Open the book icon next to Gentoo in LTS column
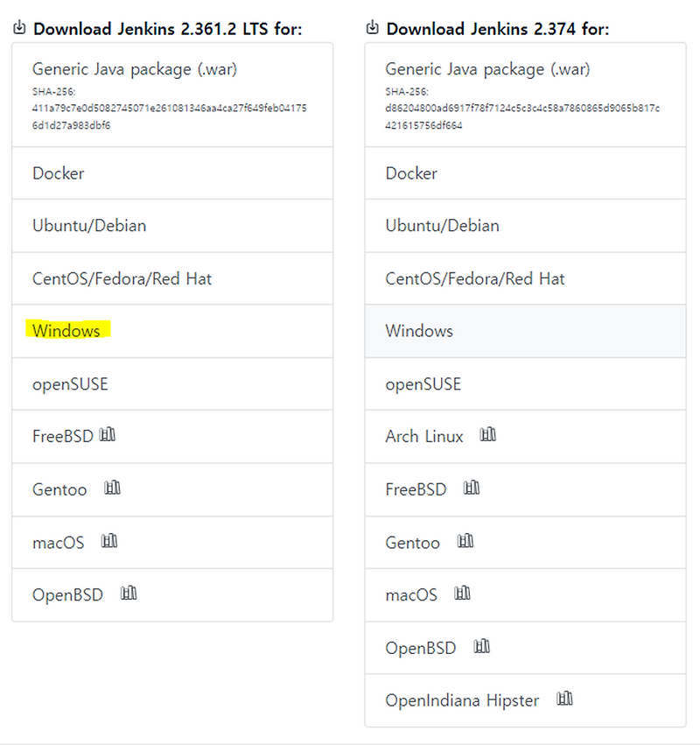Screen dimensions: 700x745 click(x=112, y=488)
